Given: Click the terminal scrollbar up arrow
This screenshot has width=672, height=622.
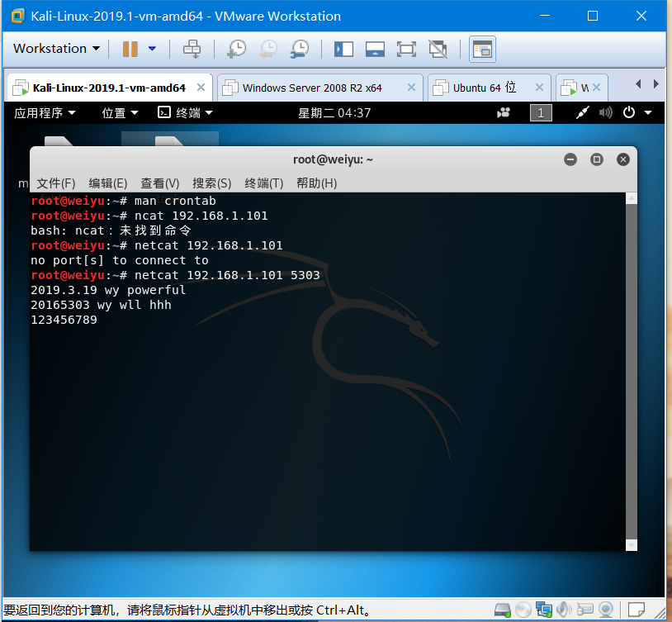Looking at the screenshot, I should 632,197.
